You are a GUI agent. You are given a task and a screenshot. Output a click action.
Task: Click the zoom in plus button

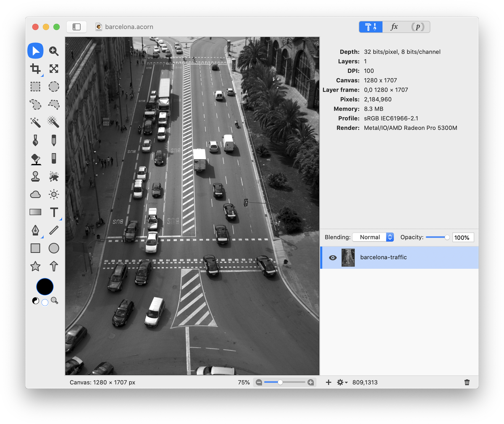coord(311,382)
